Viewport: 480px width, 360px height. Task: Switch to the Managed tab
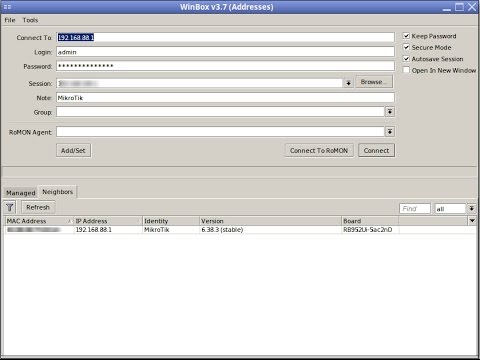(x=20, y=193)
